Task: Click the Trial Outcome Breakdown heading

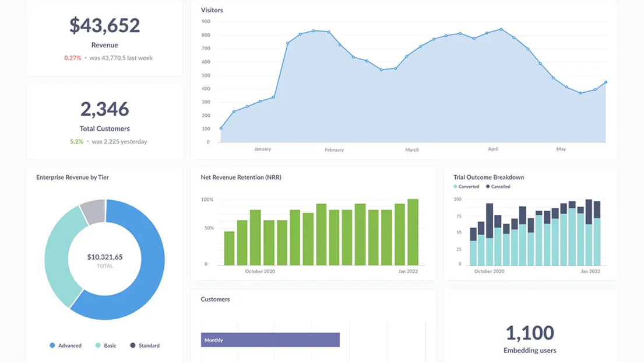Action: [488, 177]
